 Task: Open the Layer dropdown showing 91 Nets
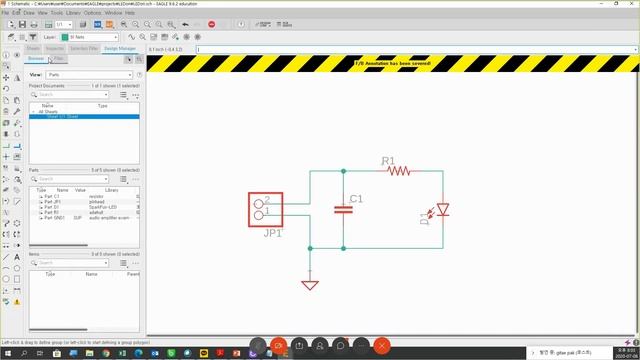click(x=89, y=37)
